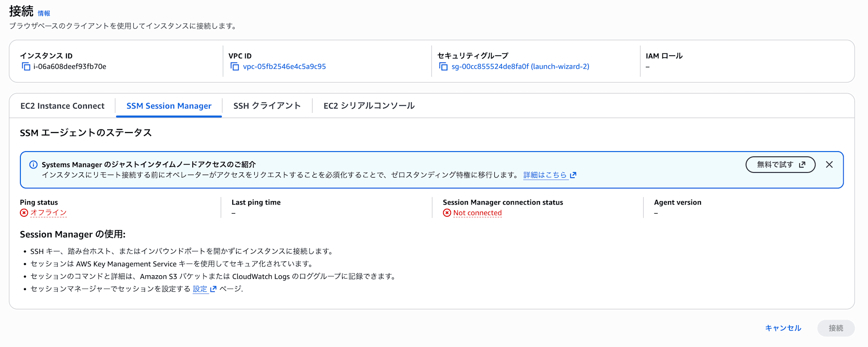Dismiss the Systems Manager announcement banner

point(829,165)
